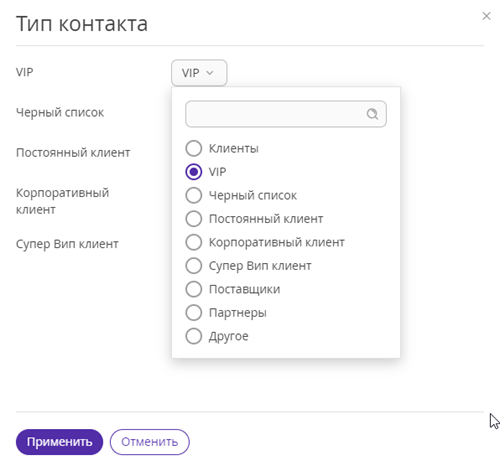Choose the Черный список radio option

[x=194, y=195]
